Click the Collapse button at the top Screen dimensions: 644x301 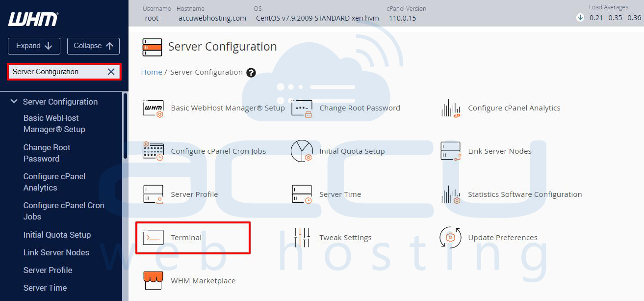coord(93,46)
